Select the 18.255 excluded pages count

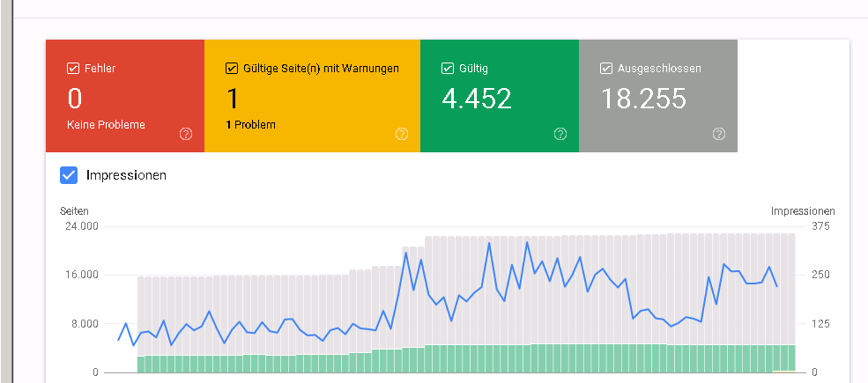[x=643, y=98]
